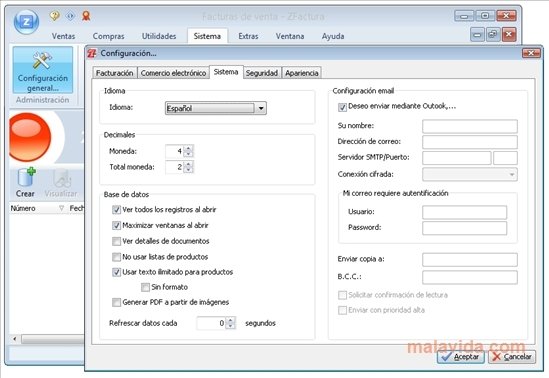Decrease Refrescar datos seconds down arrow
Image resolution: width=549 pixels, height=378 pixels.
click(231, 326)
